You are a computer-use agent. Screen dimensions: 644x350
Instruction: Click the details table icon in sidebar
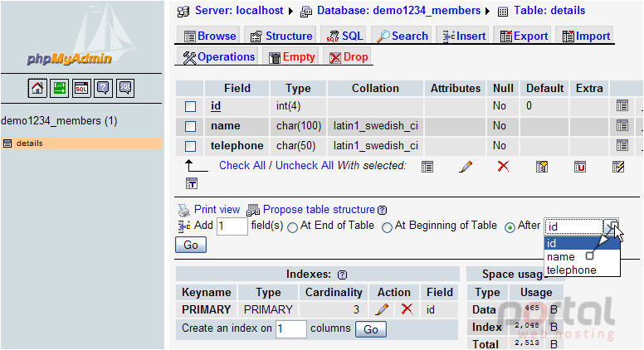point(7,143)
